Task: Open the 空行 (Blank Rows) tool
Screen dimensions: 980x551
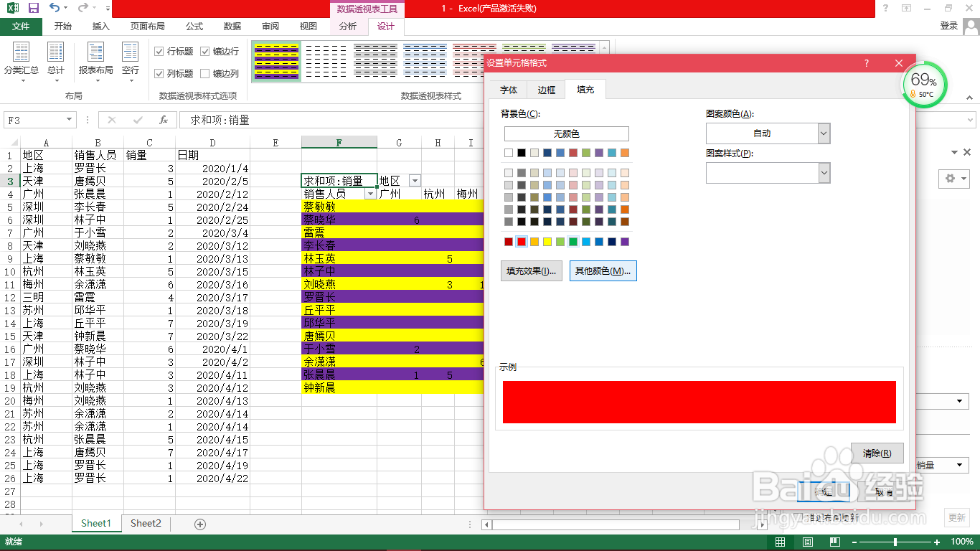Action: (x=130, y=61)
